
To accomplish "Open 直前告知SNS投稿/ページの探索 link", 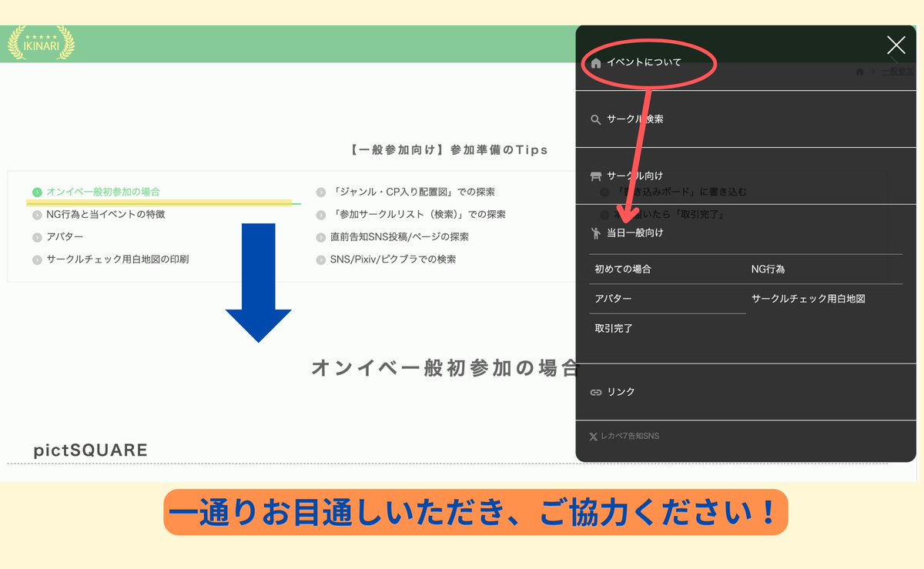I will tap(400, 236).
